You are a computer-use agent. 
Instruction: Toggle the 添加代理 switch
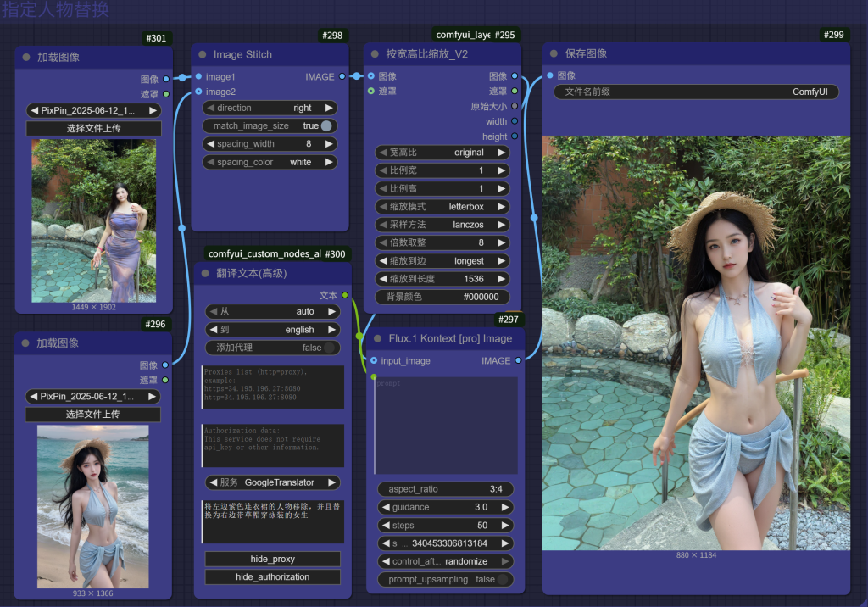coord(331,348)
